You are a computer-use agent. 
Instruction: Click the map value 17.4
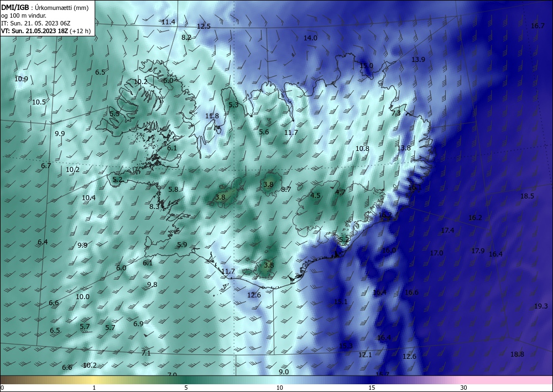(447, 231)
